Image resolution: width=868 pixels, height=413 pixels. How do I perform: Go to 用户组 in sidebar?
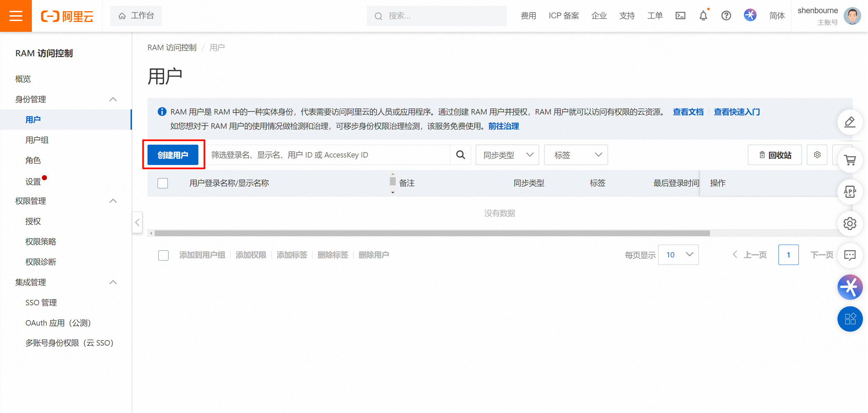(37, 140)
